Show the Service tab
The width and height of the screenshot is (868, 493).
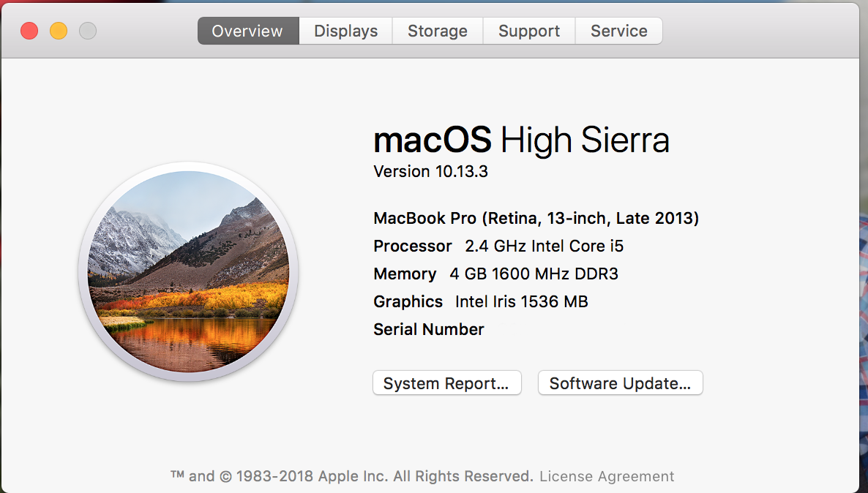[x=618, y=31]
